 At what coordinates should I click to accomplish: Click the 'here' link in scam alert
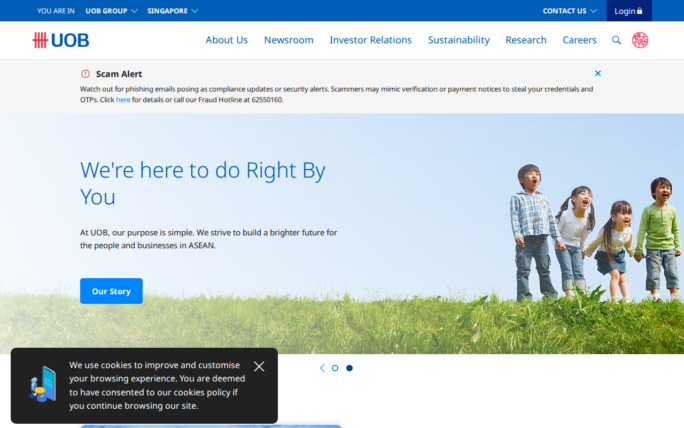click(123, 100)
